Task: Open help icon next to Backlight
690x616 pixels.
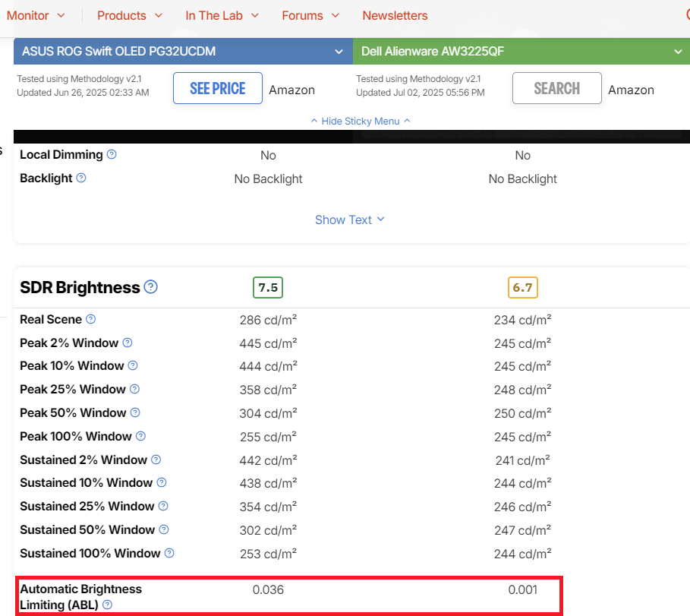Action: coord(81,178)
